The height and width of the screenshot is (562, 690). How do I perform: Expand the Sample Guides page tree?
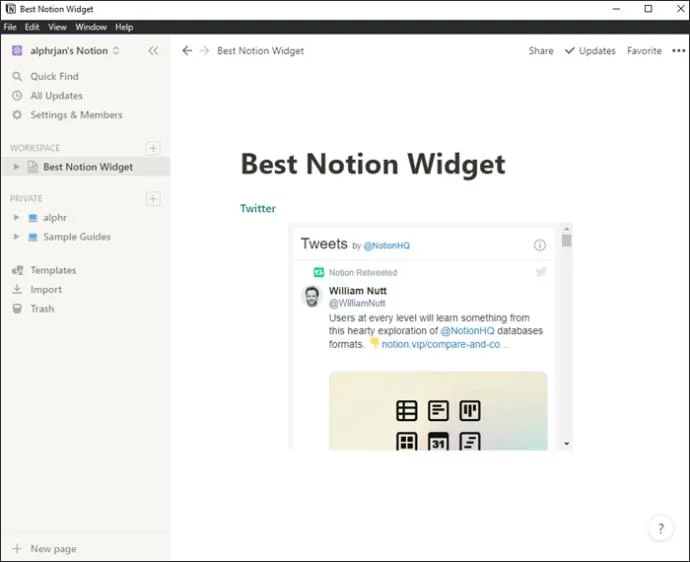pyautogui.click(x=16, y=237)
